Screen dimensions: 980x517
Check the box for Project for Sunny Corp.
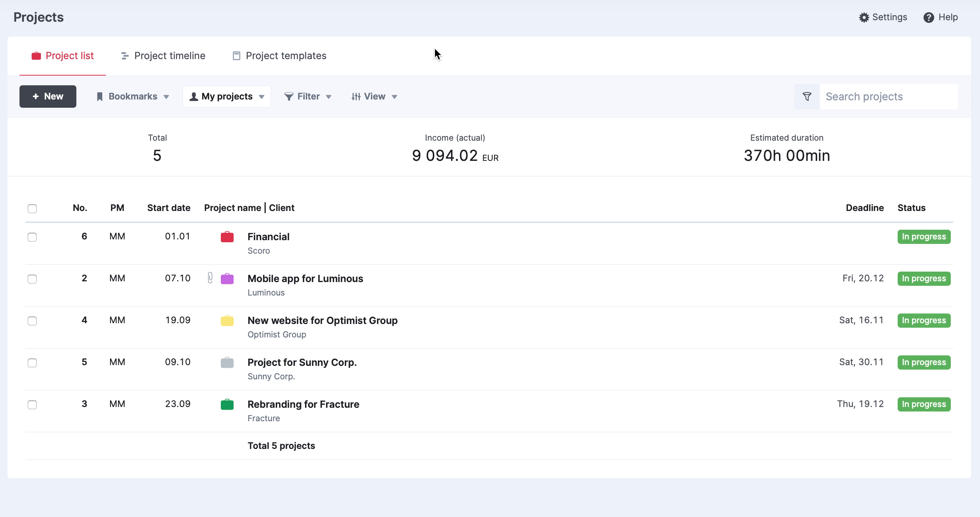point(32,362)
